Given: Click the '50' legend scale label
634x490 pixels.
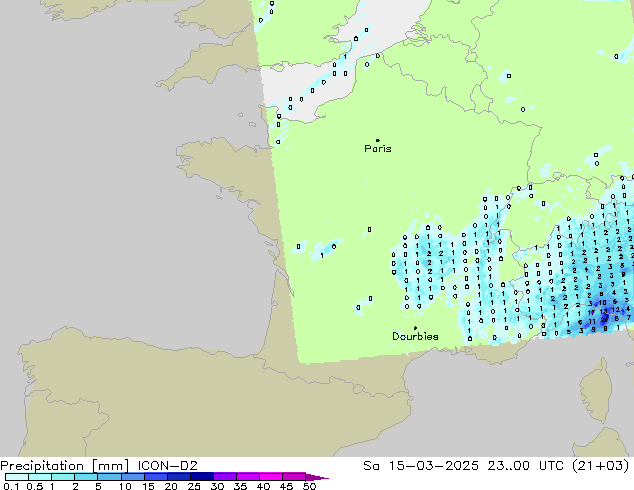Looking at the screenshot, I should coord(309,486).
